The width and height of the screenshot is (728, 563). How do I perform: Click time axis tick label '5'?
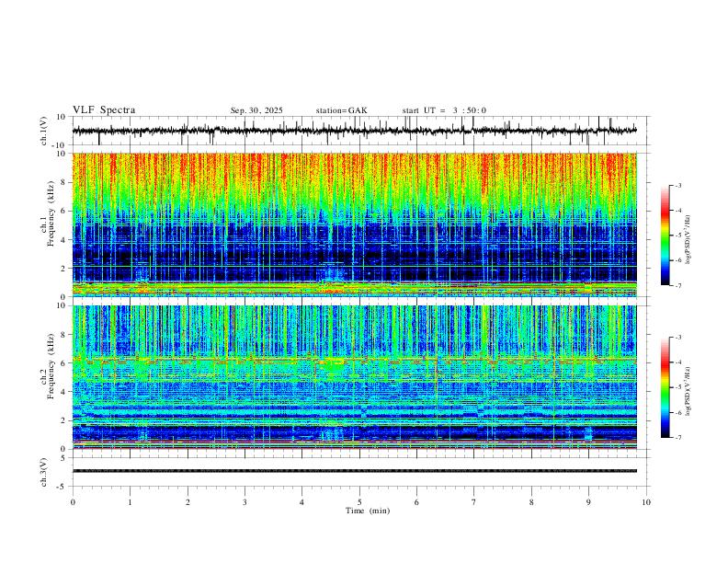359,502
